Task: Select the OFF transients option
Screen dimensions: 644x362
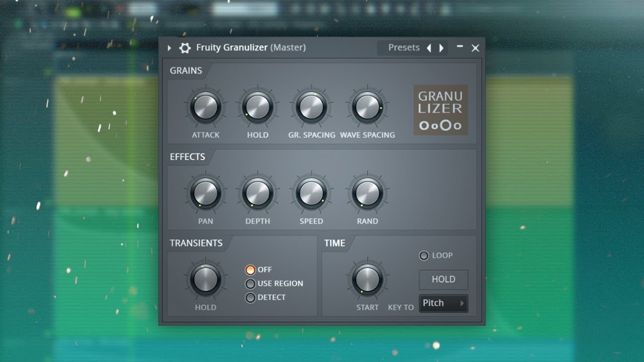Action: pos(251,270)
